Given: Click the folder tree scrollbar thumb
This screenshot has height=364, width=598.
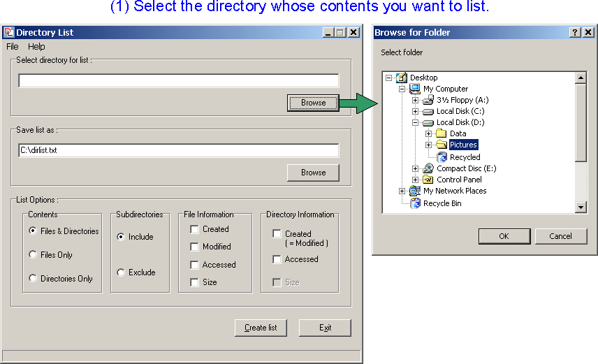Looking at the screenshot, I should (x=581, y=122).
